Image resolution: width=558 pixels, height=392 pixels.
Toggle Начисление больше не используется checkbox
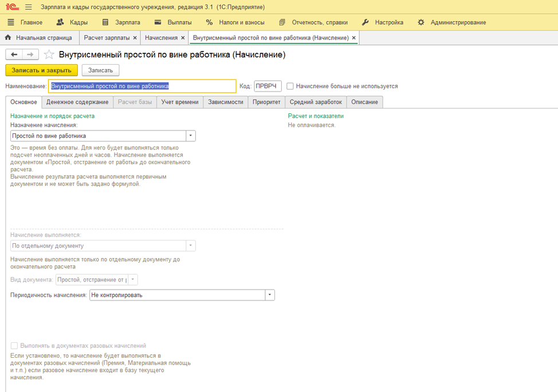click(290, 86)
